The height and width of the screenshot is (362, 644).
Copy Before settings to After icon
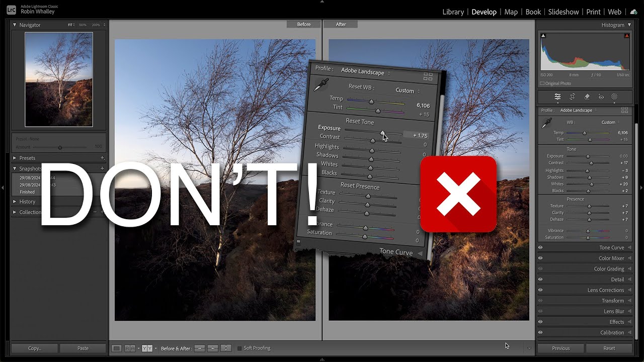pyautogui.click(x=200, y=348)
